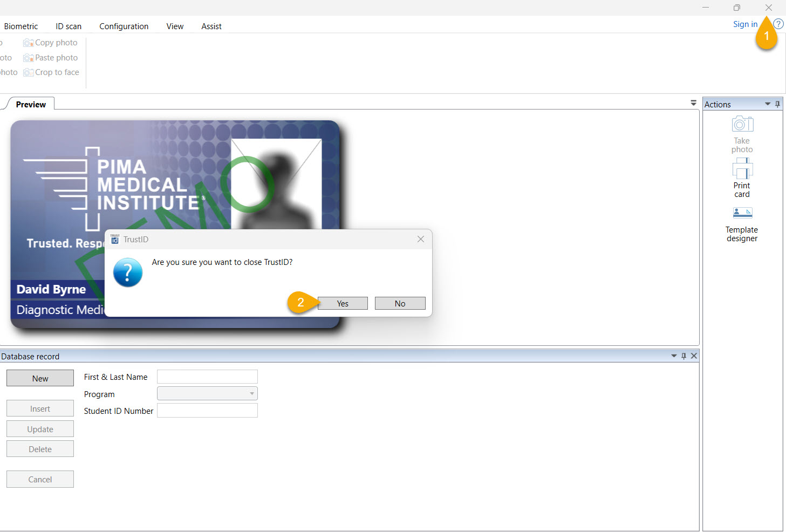Image resolution: width=786 pixels, height=532 pixels.
Task: Open the Biometric ribbon tab
Action: coord(21,26)
